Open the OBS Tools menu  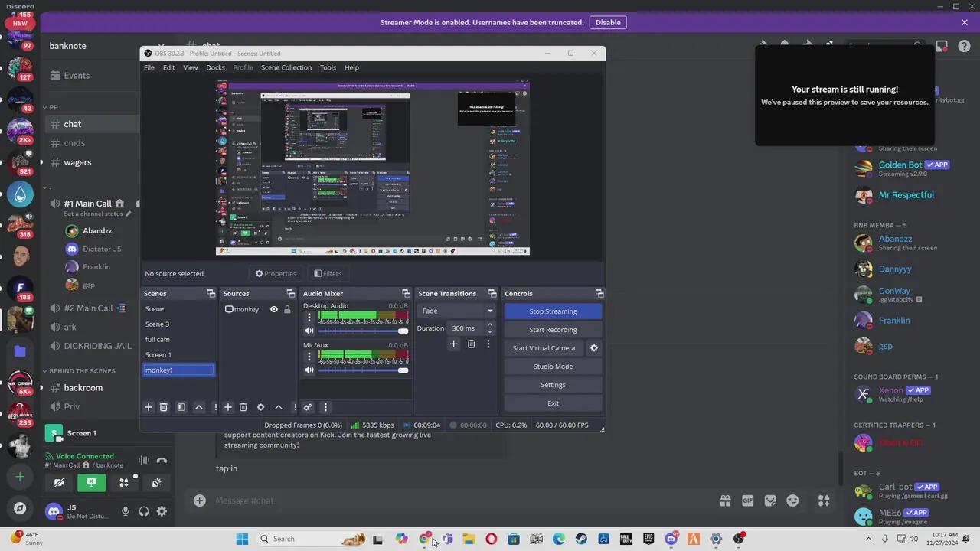[328, 67]
